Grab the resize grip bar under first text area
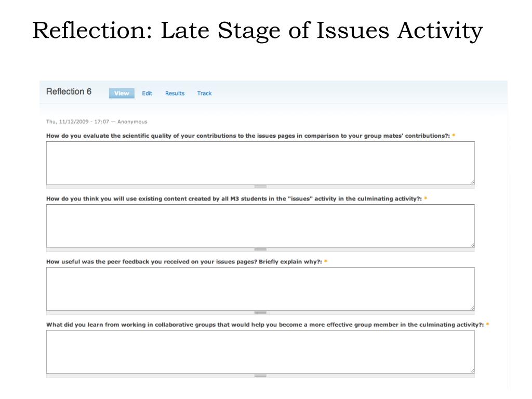Screen dimensions: 532x399 (x=260, y=187)
